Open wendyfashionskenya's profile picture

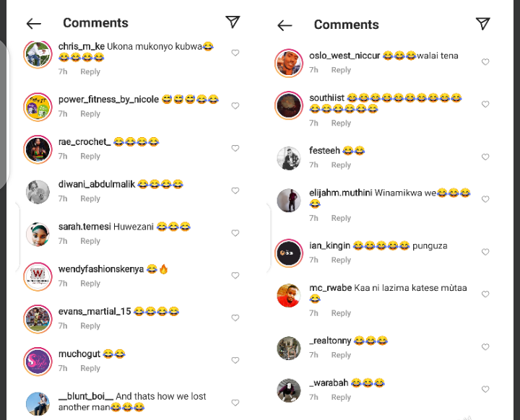coord(38,276)
